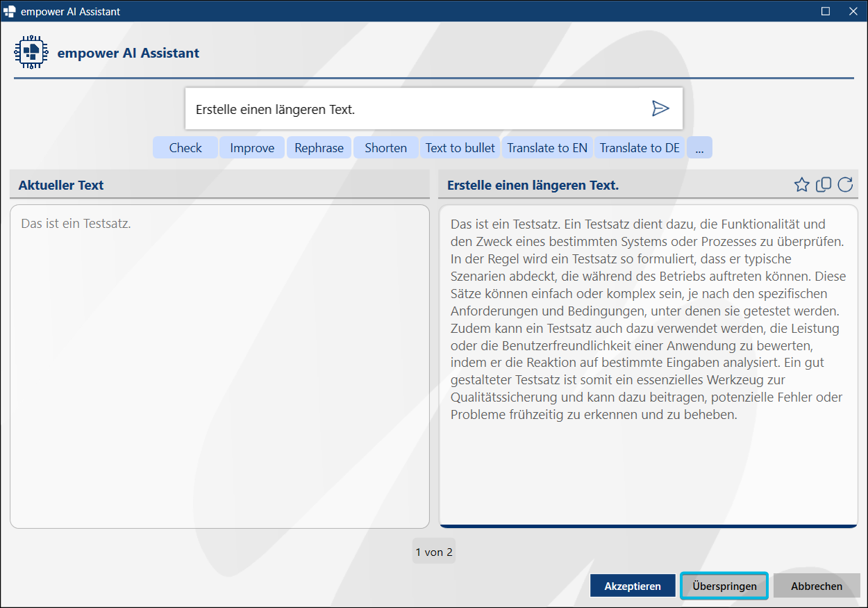This screenshot has width=868, height=608.
Task: Skip this text with the Überspringen button
Action: point(724,586)
